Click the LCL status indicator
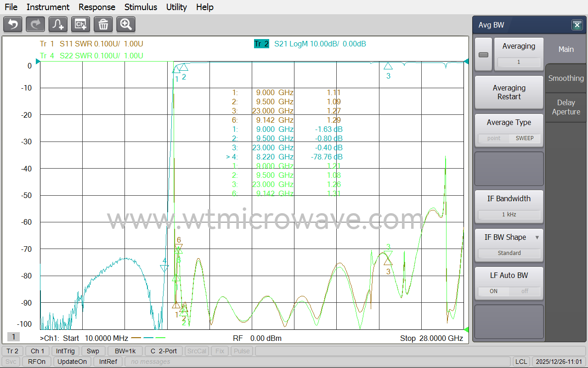 521,362
